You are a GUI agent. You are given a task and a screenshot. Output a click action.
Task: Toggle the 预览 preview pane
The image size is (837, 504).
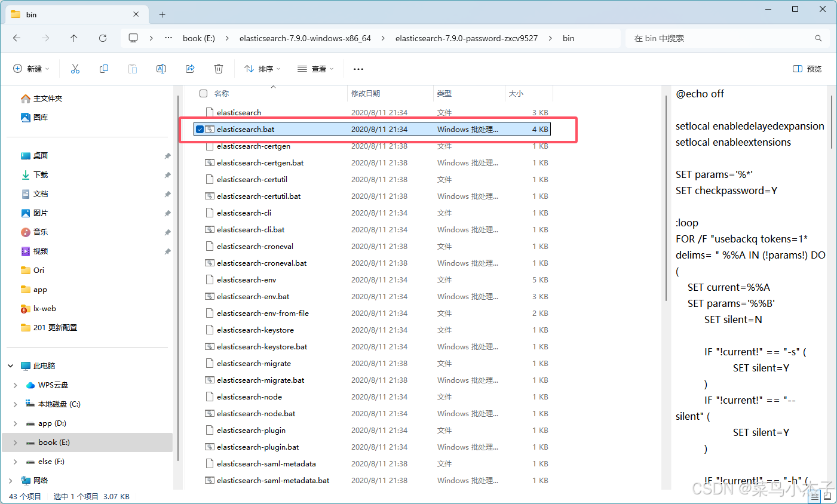(807, 69)
